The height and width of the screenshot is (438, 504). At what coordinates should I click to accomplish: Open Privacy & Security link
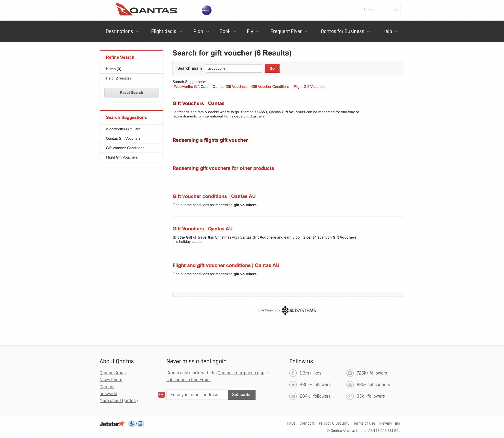tap(334, 423)
